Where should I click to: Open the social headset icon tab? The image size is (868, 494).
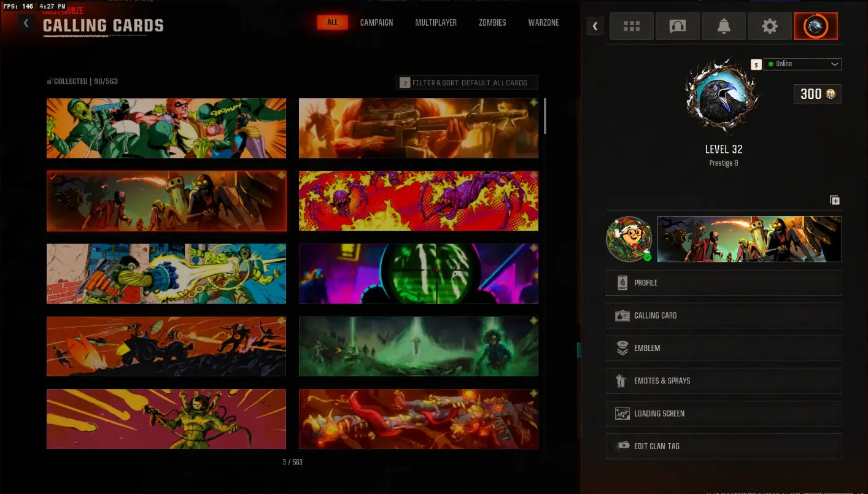coord(677,26)
